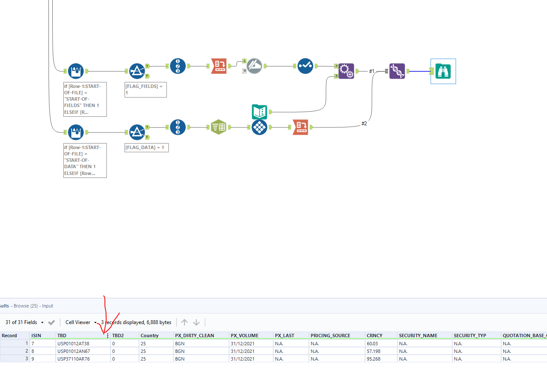Click the green hexagon parse tool on bottom row

[218, 127]
